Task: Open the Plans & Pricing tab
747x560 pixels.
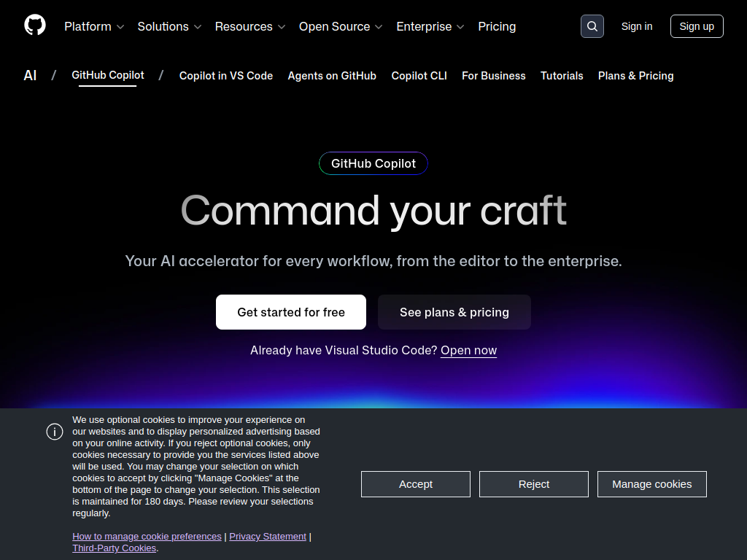Action: pos(635,76)
